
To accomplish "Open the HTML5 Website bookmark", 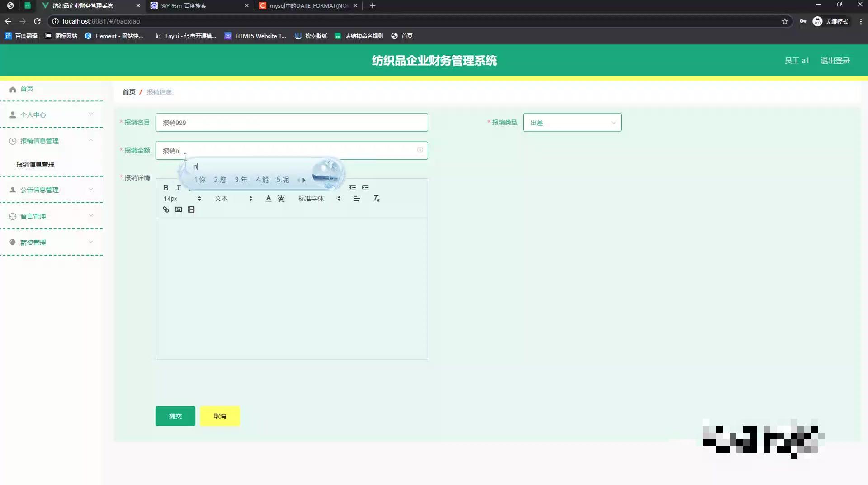I will (x=255, y=36).
